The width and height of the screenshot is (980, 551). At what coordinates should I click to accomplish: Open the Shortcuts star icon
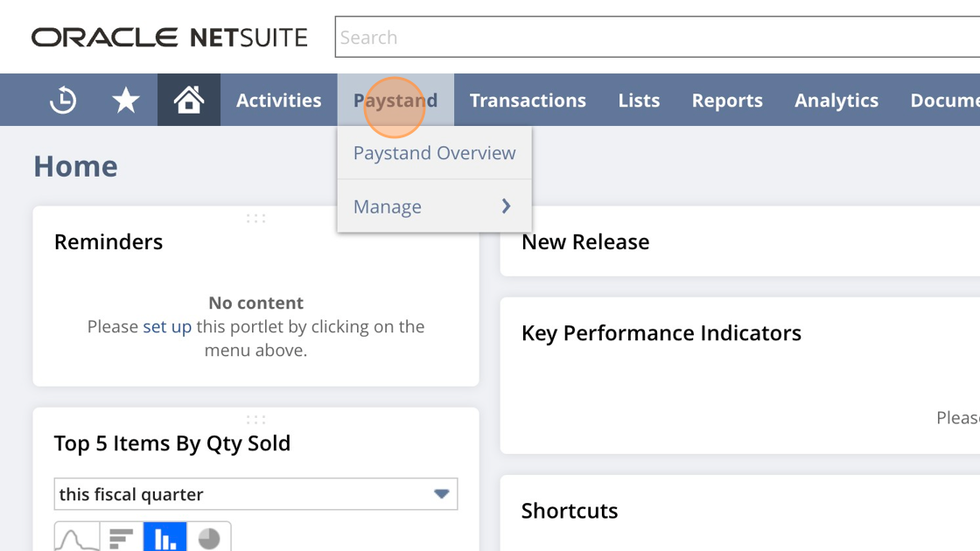point(126,100)
